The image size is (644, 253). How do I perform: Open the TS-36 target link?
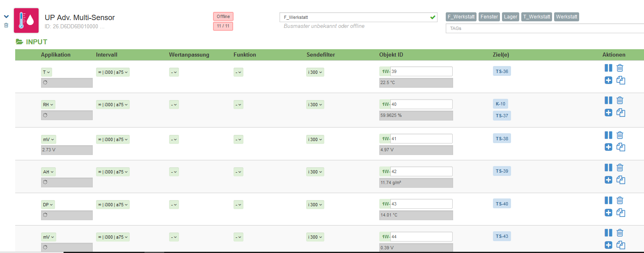tap(502, 71)
